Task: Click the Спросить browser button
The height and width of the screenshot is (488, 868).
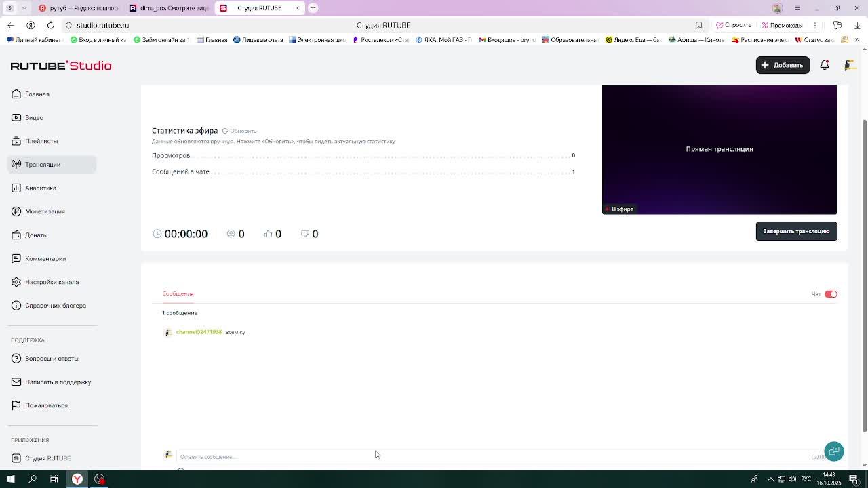Action: tap(732, 25)
